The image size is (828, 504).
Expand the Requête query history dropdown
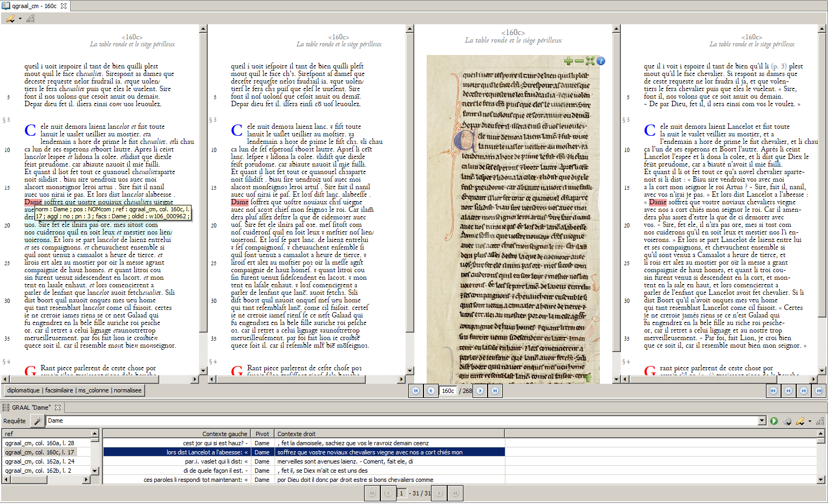[762, 421]
